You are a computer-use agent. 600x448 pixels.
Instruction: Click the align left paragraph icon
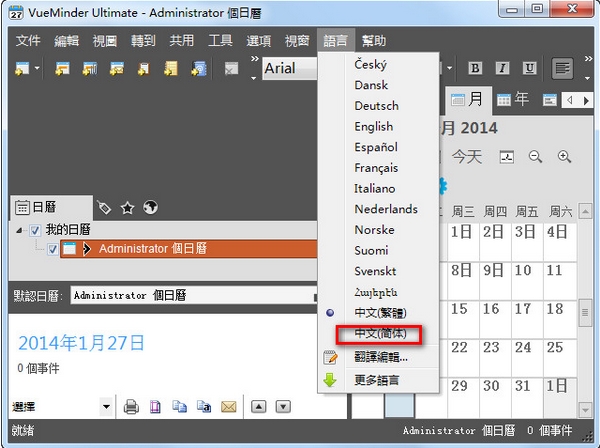pos(562,68)
